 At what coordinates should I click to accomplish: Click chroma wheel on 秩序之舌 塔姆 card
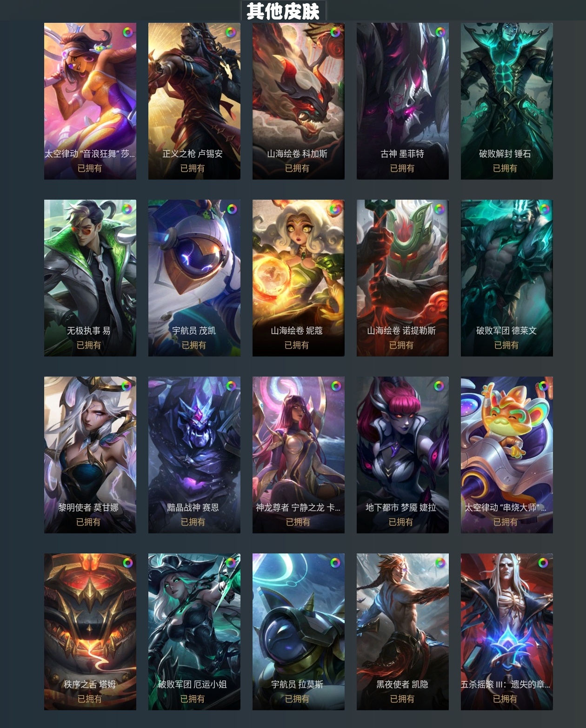[x=127, y=563]
